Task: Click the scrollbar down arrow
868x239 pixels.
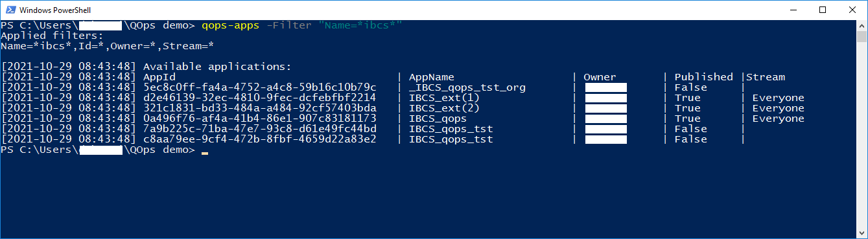Action: 862,233
